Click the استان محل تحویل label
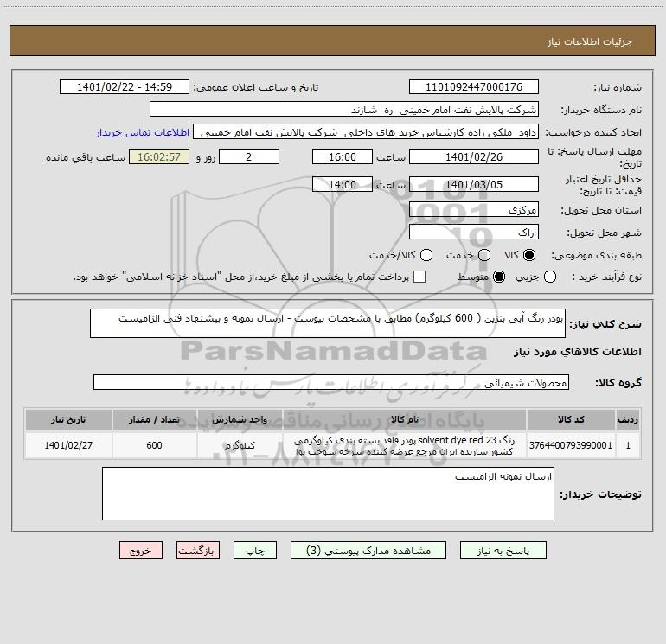 tap(601, 210)
